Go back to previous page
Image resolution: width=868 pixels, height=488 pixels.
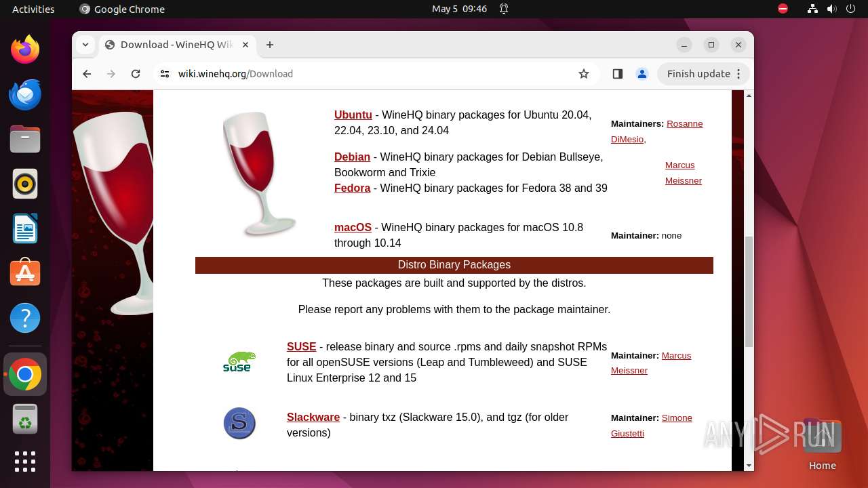[87, 74]
